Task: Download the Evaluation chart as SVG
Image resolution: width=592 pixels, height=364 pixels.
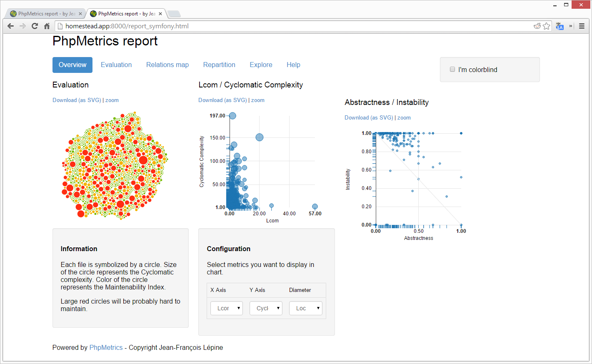Action: tap(77, 100)
